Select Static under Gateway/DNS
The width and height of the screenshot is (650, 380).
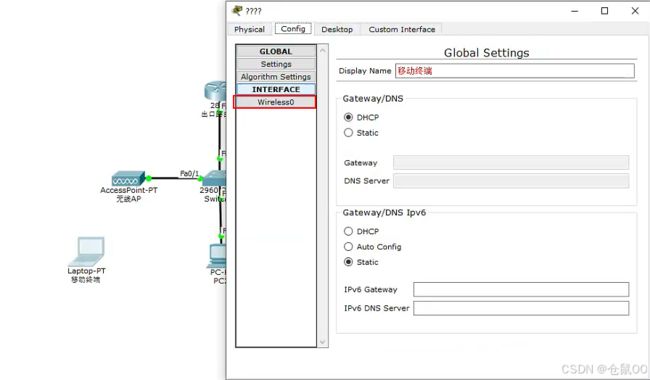point(348,133)
